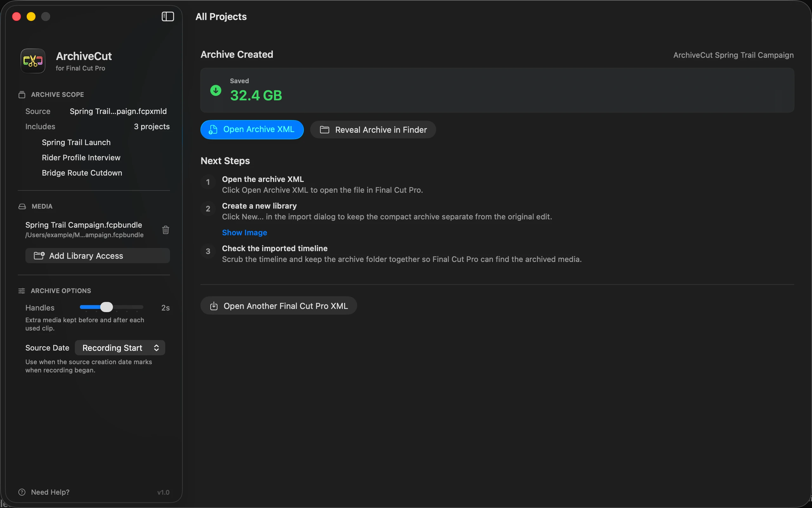Screen dimensions: 812x508
Task: Click the Spring Trail…paign.fcpxmld source file name
Action: [x=118, y=111]
